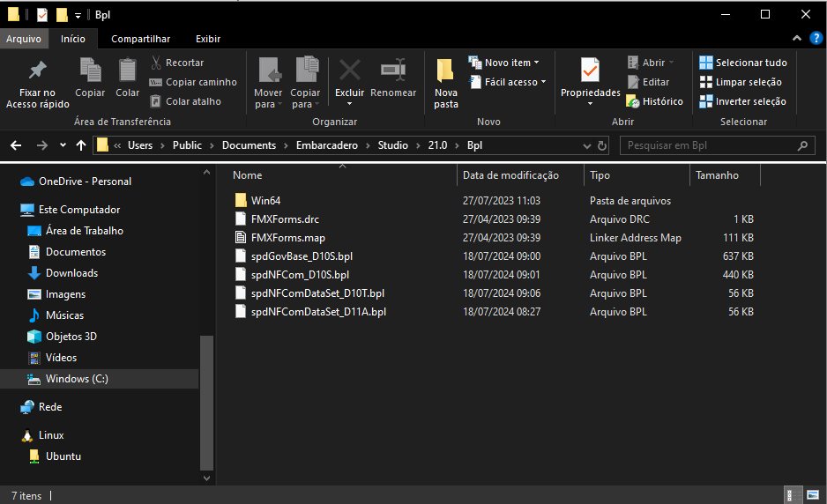Expand address bar history dropdown arrow
The height and width of the screenshot is (504, 827).
587,145
